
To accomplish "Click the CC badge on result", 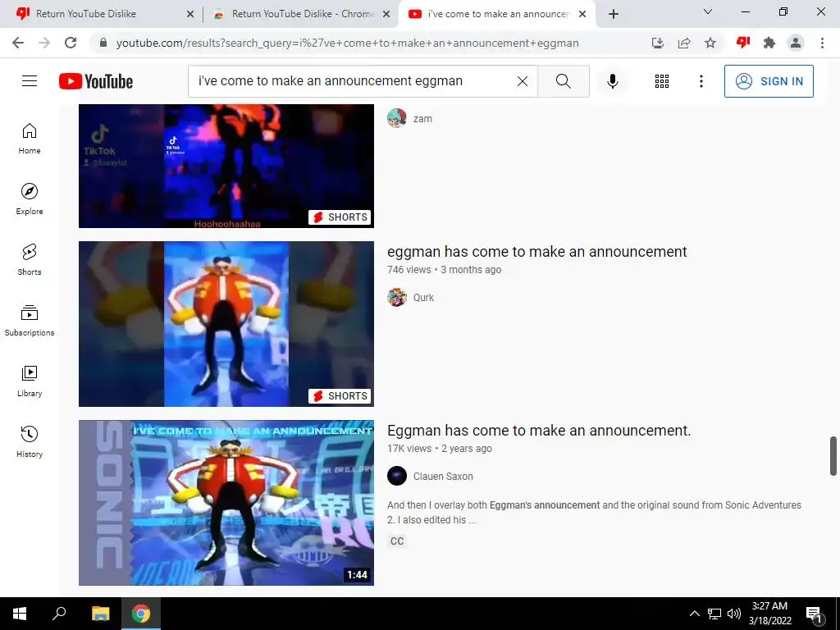I will 397,541.
